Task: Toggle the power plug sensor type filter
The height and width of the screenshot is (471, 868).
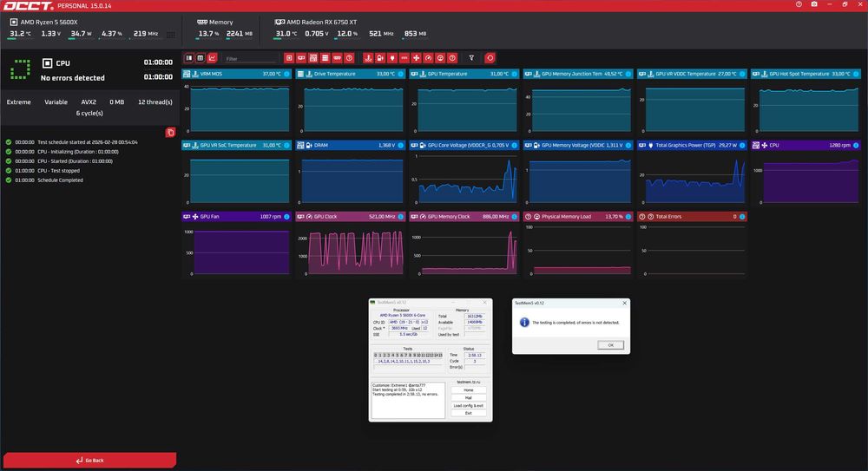Action: [392, 58]
